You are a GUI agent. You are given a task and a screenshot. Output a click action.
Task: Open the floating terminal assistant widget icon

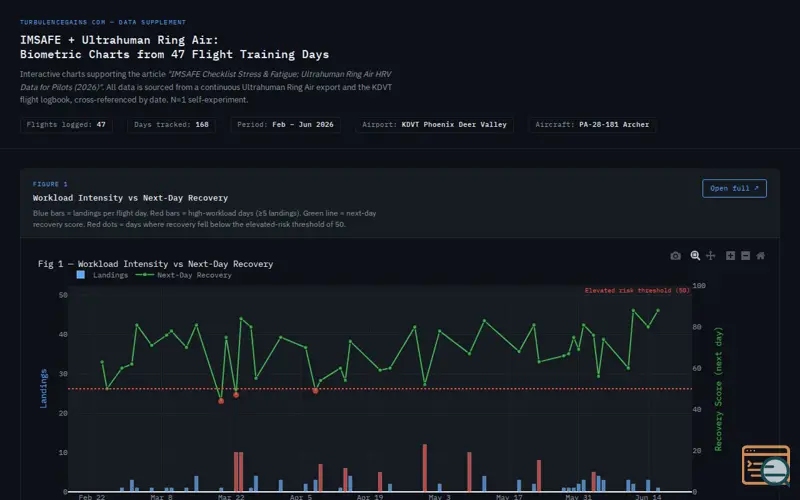[766, 465]
